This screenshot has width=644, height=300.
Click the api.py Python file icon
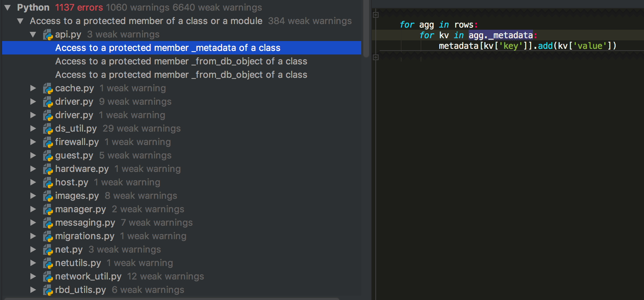(48, 35)
